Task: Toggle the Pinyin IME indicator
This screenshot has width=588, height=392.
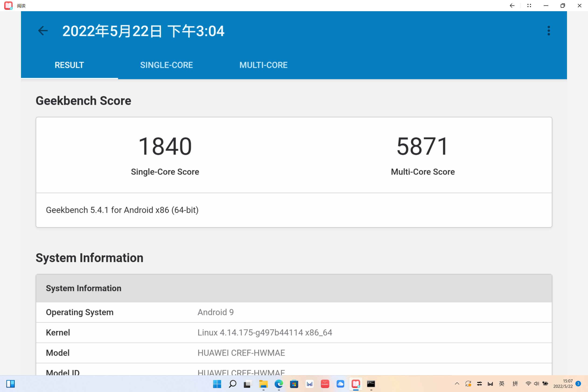Action: pos(515,384)
